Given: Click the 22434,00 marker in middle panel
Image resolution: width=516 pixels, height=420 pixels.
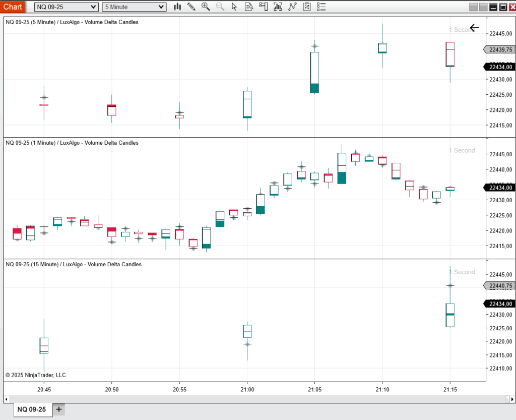Looking at the screenshot, I should coord(499,188).
